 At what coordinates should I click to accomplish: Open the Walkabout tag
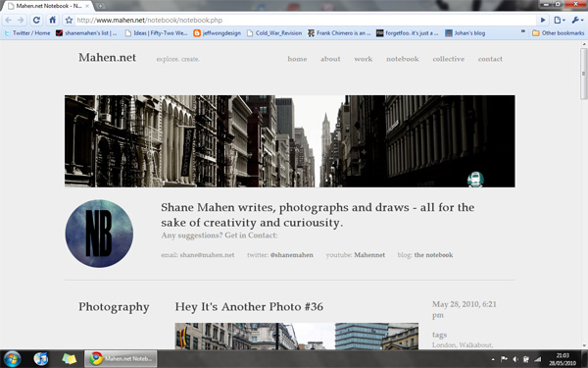[x=475, y=345]
